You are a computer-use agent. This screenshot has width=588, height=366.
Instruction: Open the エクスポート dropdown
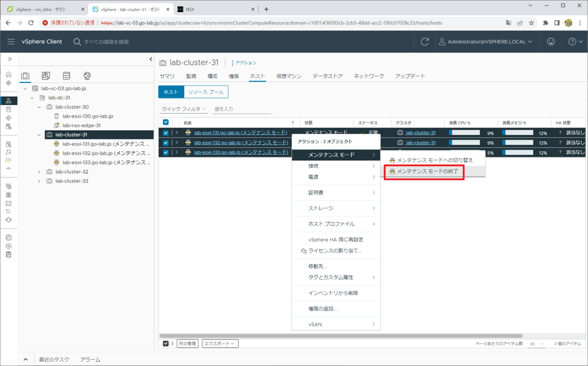pyautogui.click(x=220, y=343)
